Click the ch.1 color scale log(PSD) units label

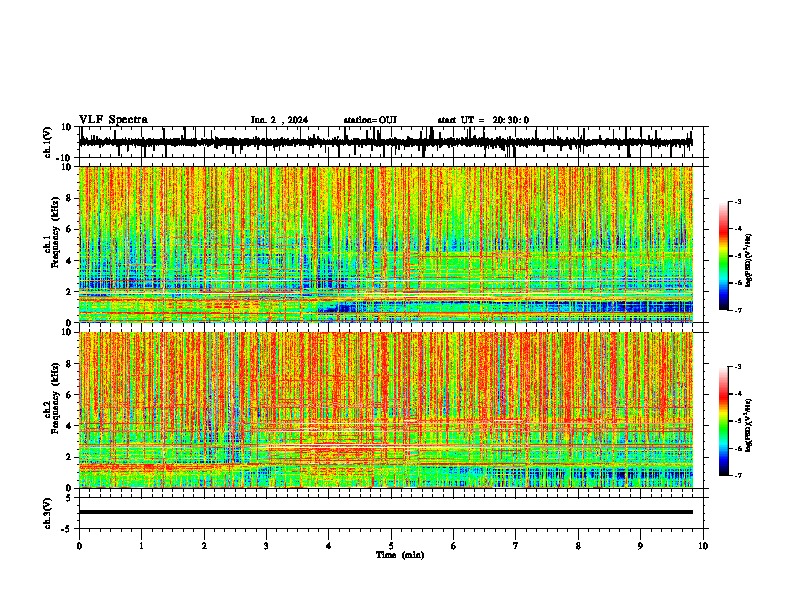pos(749,261)
